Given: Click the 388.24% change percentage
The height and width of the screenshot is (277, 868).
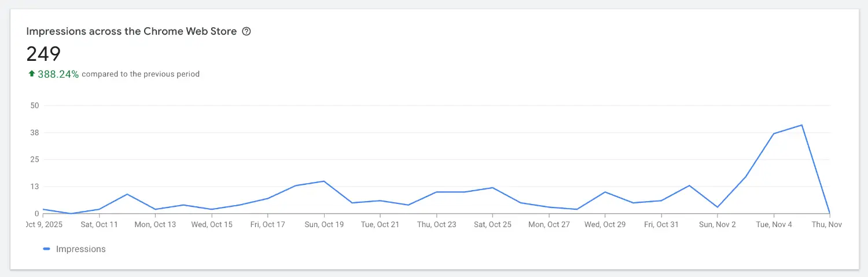Looking at the screenshot, I should click(x=58, y=74).
